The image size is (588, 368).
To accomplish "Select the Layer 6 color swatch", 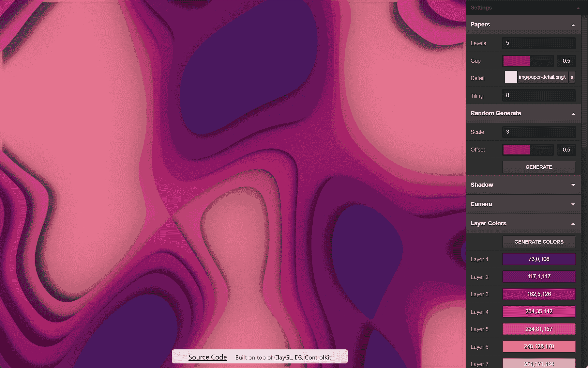I will coord(539,346).
